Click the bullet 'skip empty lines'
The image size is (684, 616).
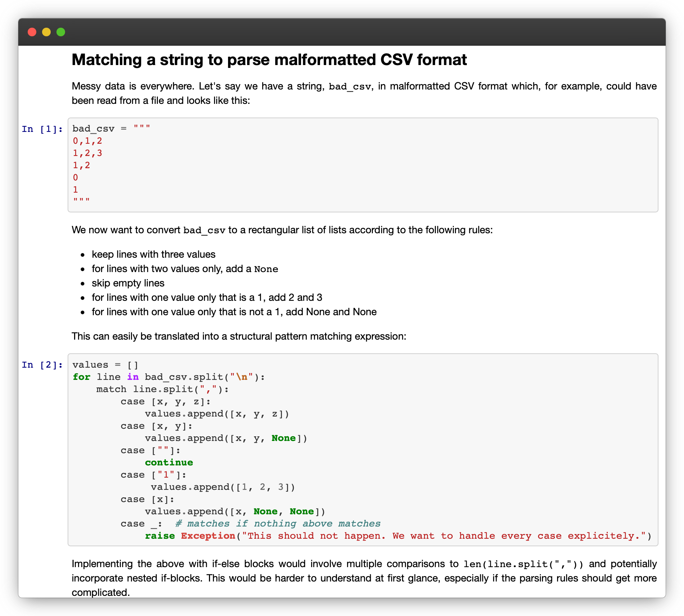[128, 283]
